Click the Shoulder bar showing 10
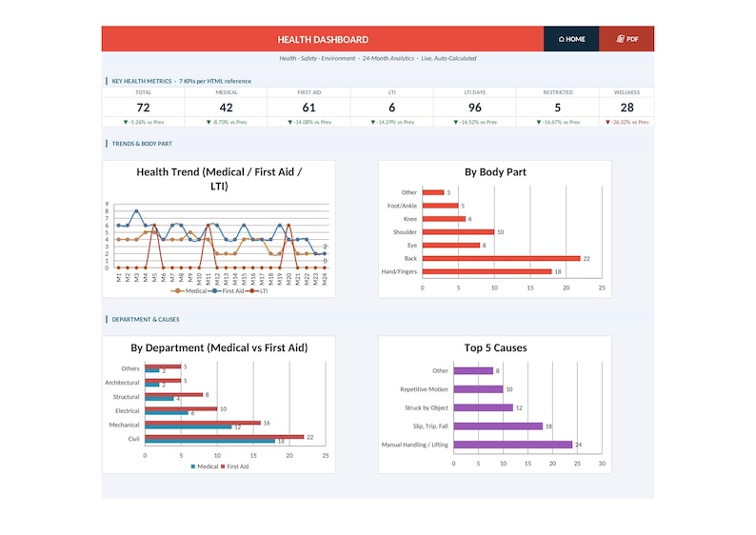Image resolution: width=756 pixels, height=535 pixels. [x=458, y=232]
